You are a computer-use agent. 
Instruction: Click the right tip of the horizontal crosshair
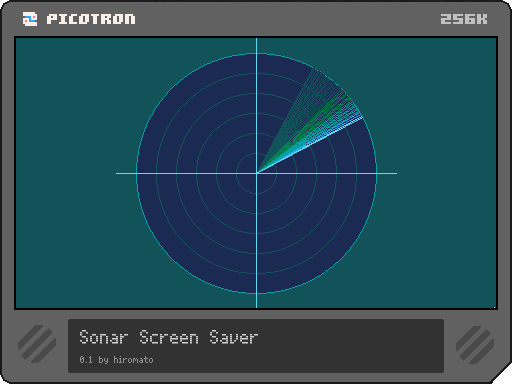(396, 173)
